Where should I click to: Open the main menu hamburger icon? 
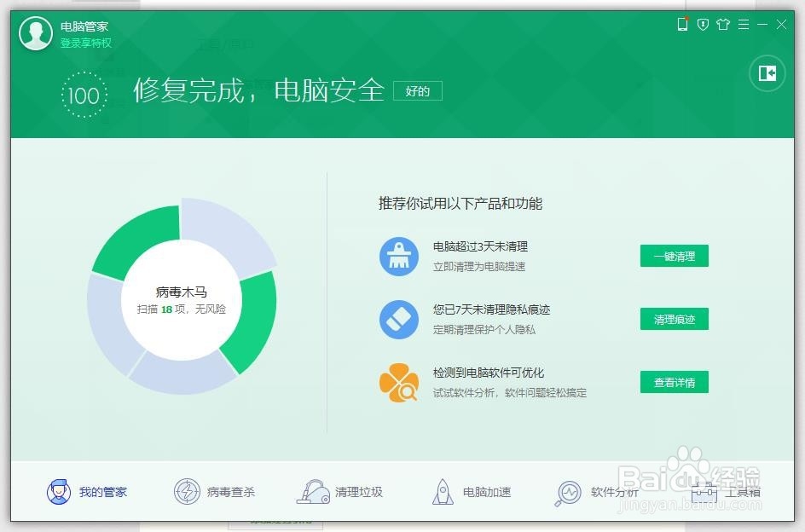[x=743, y=25]
